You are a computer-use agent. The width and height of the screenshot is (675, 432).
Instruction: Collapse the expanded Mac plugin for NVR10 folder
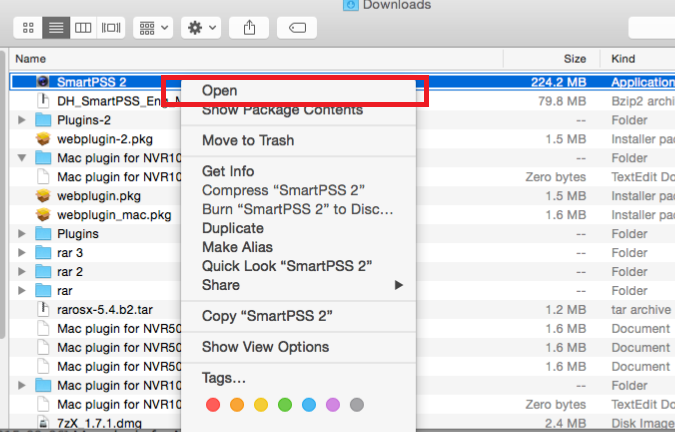[22, 158]
